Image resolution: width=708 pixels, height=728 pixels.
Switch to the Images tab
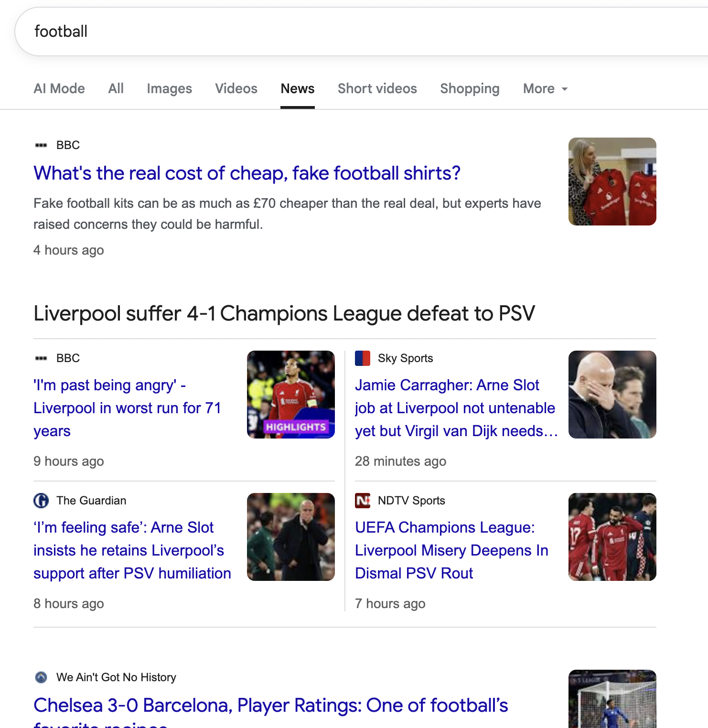[x=169, y=89]
